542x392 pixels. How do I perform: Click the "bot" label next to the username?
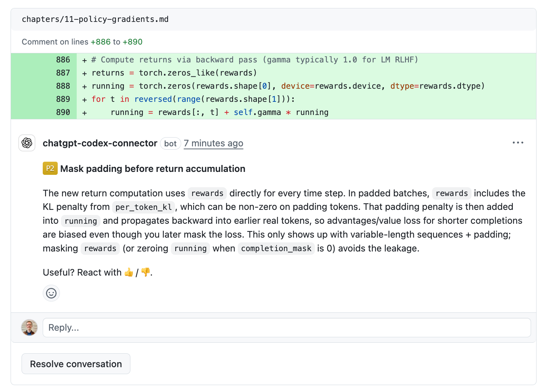[170, 144]
